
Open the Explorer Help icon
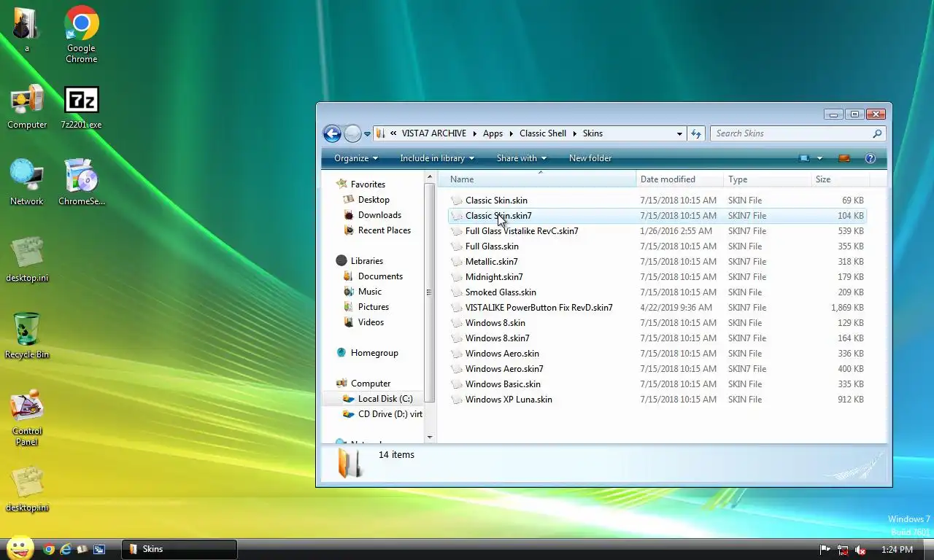[x=870, y=158]
